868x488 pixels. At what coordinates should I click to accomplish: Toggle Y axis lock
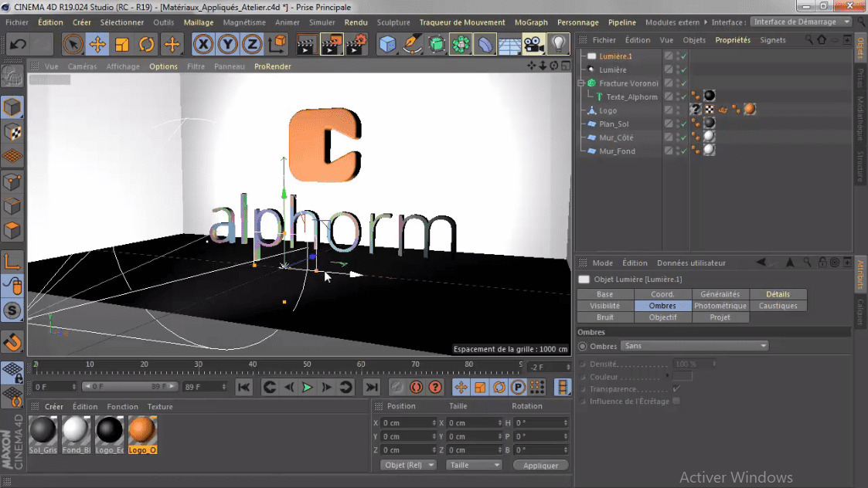click(x=227, y=44)
